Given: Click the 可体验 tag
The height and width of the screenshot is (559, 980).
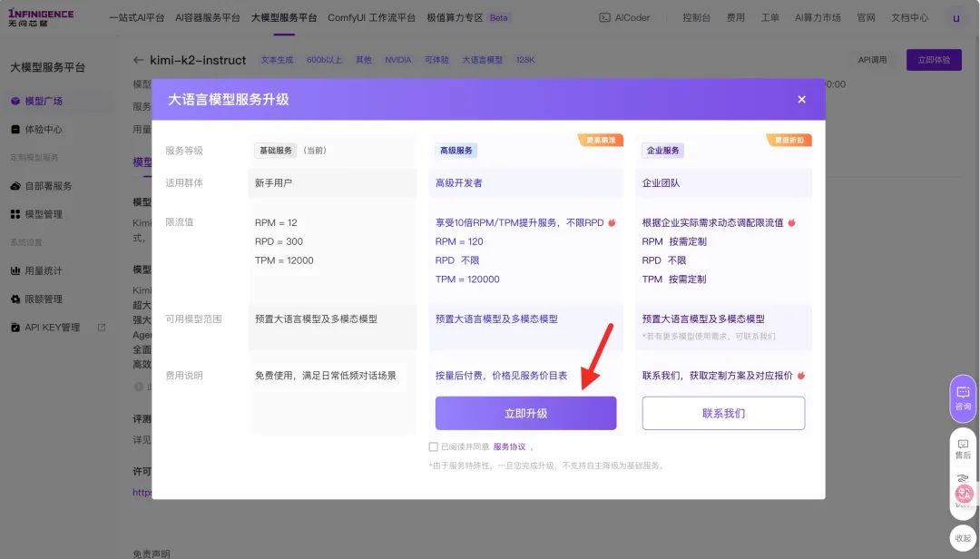Looking at the screenshot, I should click(436, 60).
